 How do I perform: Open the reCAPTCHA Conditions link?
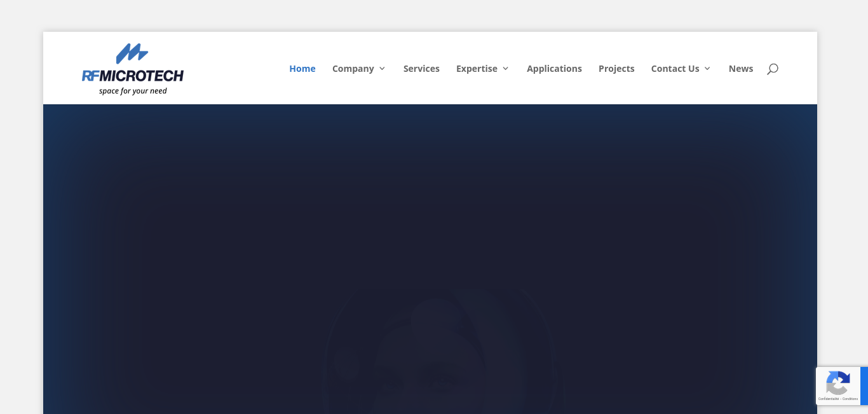[850, 399]
